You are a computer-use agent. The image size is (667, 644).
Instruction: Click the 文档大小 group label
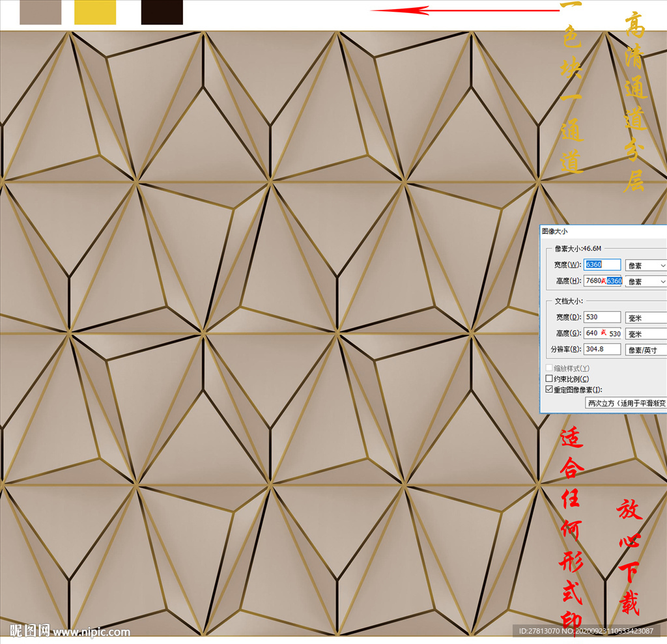pyautogui.click(x=569, y=301)
